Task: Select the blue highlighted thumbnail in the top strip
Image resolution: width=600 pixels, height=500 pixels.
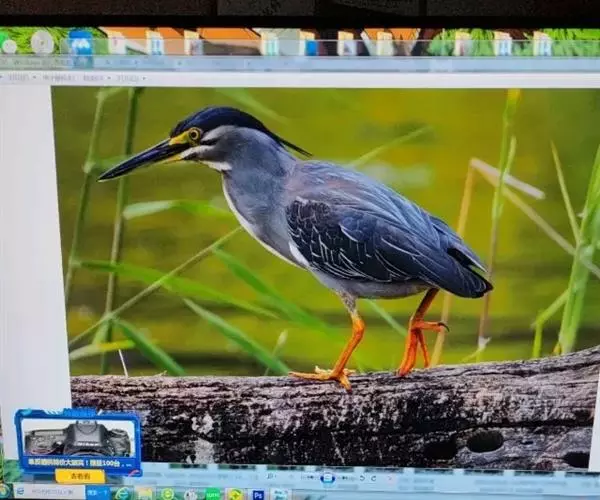Action: [x=80, y=43]
